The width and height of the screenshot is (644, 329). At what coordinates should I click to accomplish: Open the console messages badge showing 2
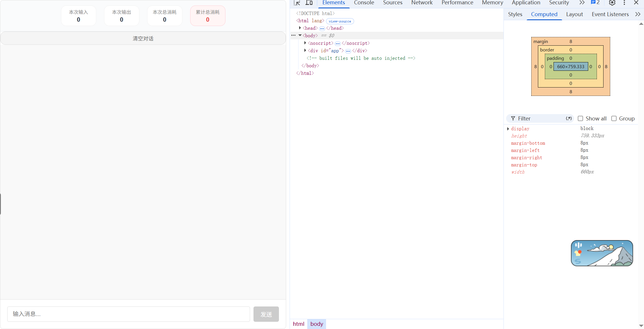[x=595, y=3]
